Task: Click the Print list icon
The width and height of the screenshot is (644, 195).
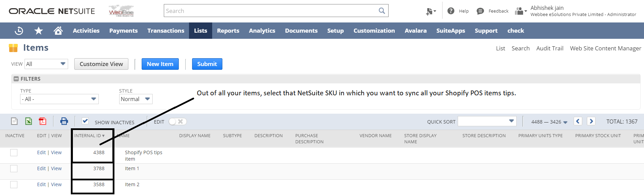Action: (x=64, y=121)
